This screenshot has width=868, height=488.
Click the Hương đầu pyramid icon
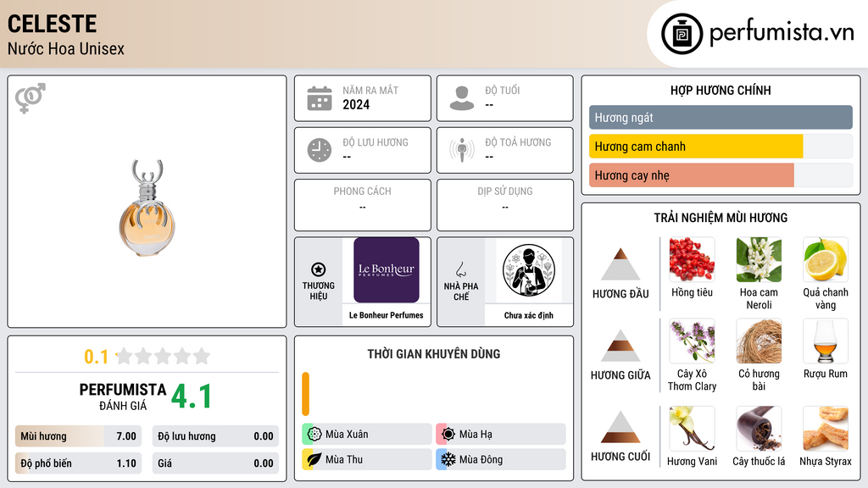[620, 264]
